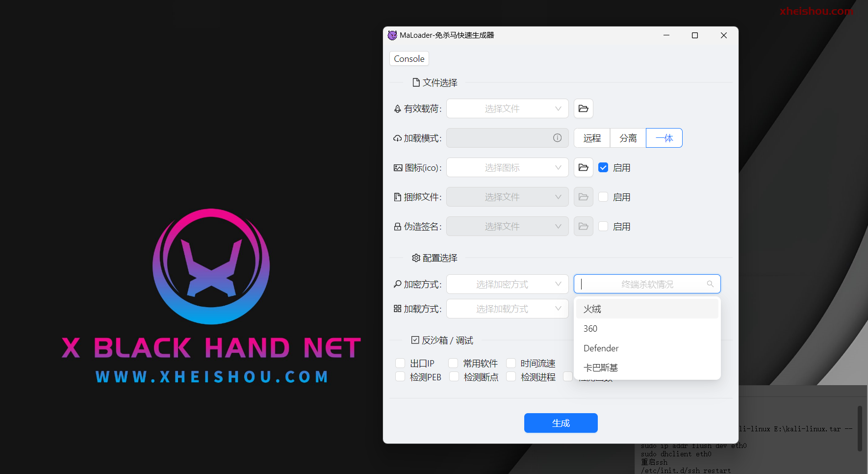
Task: Expand the payload file dropdown
Action: tap(507, 108)
